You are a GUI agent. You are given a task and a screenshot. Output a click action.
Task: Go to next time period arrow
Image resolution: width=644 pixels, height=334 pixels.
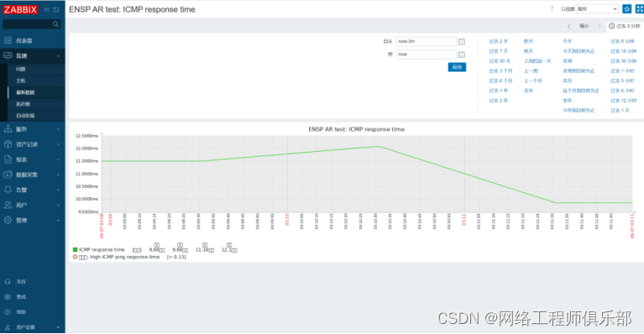[599, 26]
